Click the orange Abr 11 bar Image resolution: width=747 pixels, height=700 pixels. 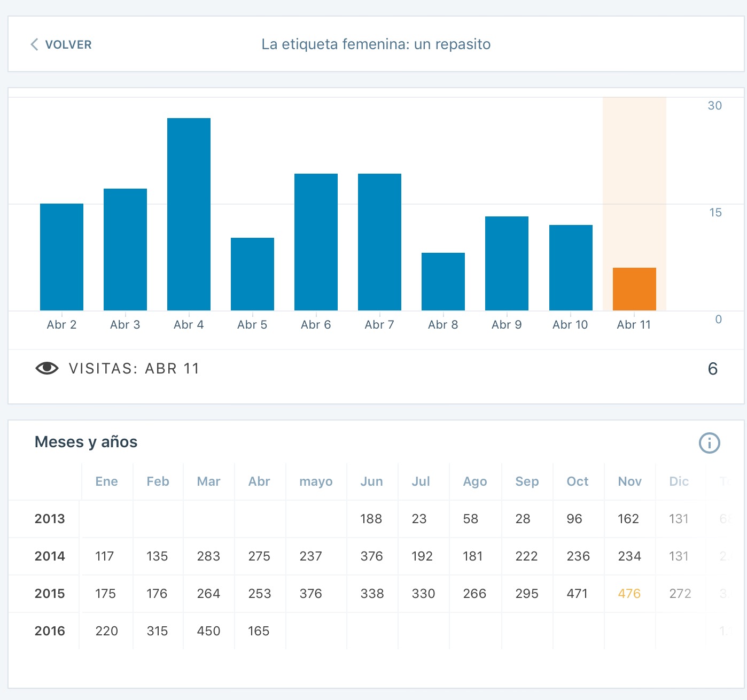tap(634, 289)
